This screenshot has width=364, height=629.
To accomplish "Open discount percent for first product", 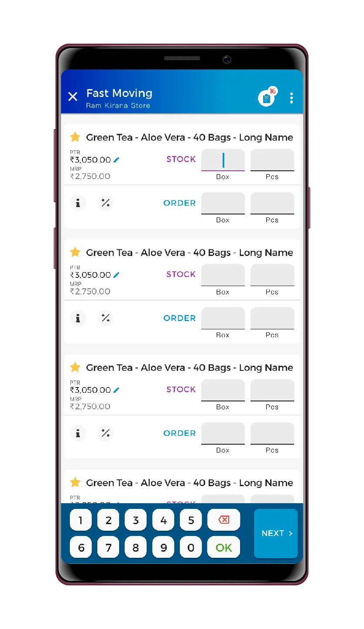I will (x=105, y=203).
